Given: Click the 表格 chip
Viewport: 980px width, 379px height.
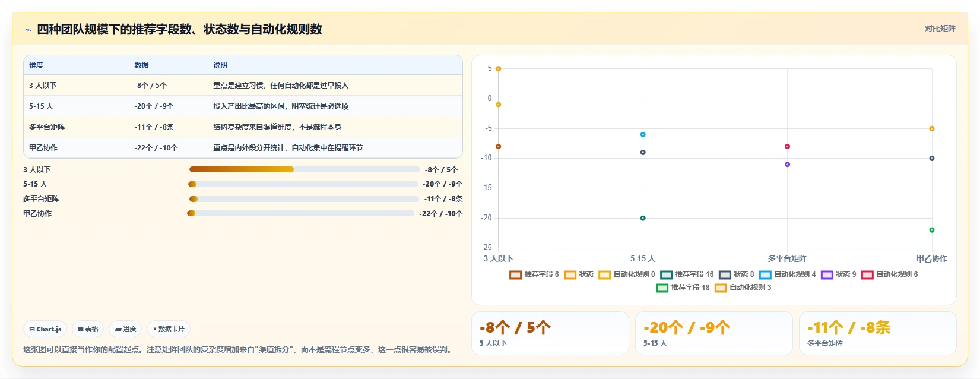Looking at the screenshot, I should click(88, 329).
